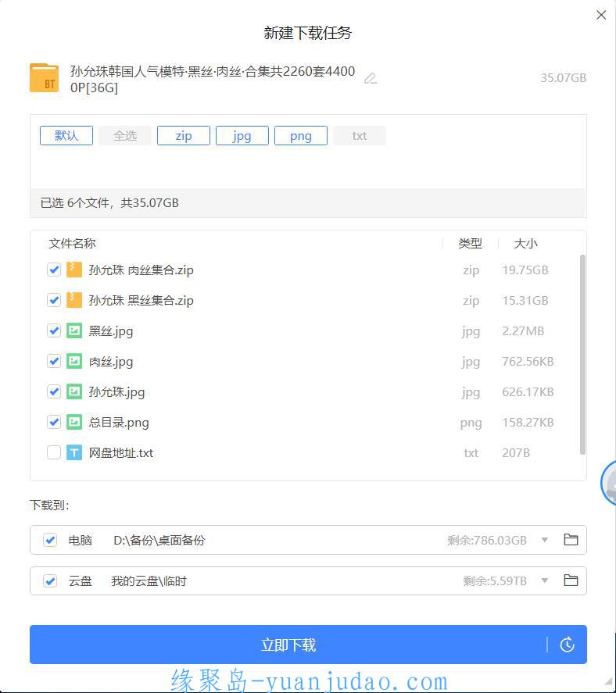Close the 新建下载任务 dialog

pos(601,15)
